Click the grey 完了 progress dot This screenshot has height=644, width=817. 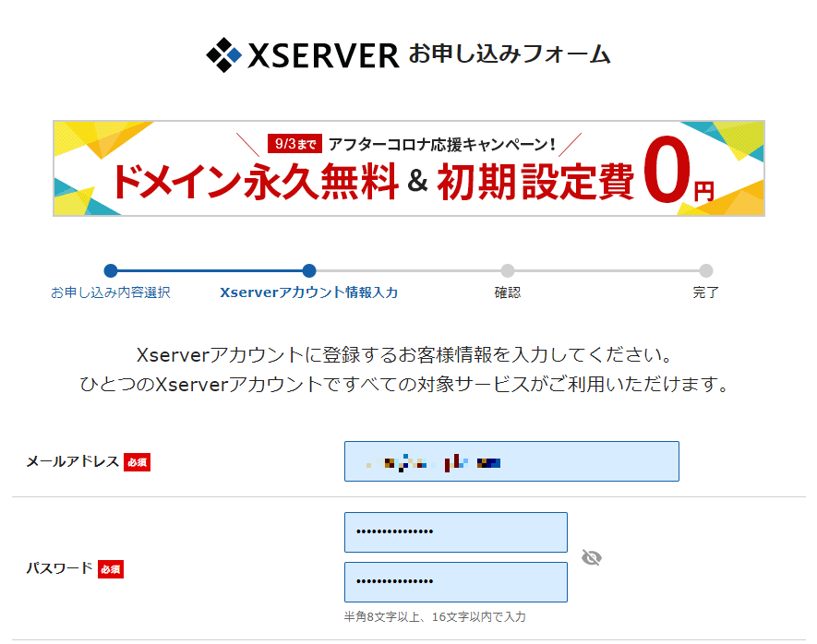point(706,270)
